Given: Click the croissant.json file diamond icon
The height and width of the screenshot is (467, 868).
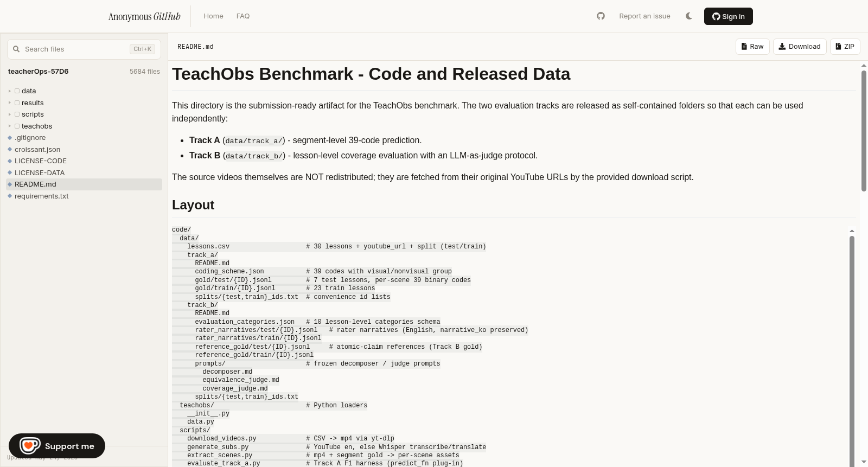Looking at the screenshot, I should [x=10, y=150].
